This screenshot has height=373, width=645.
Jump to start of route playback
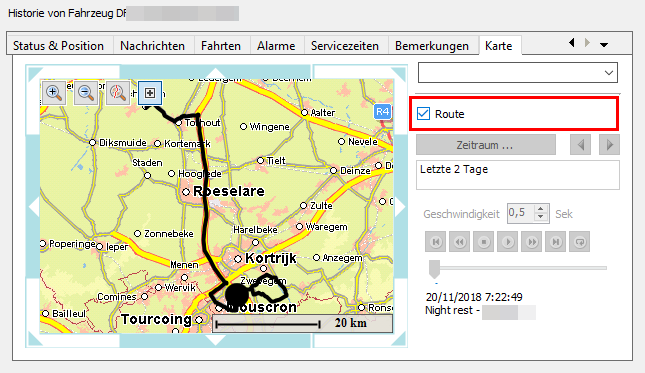coord(436,242)
